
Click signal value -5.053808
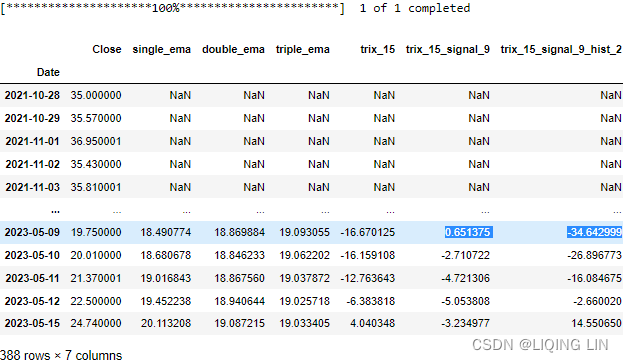click(465, 302)
